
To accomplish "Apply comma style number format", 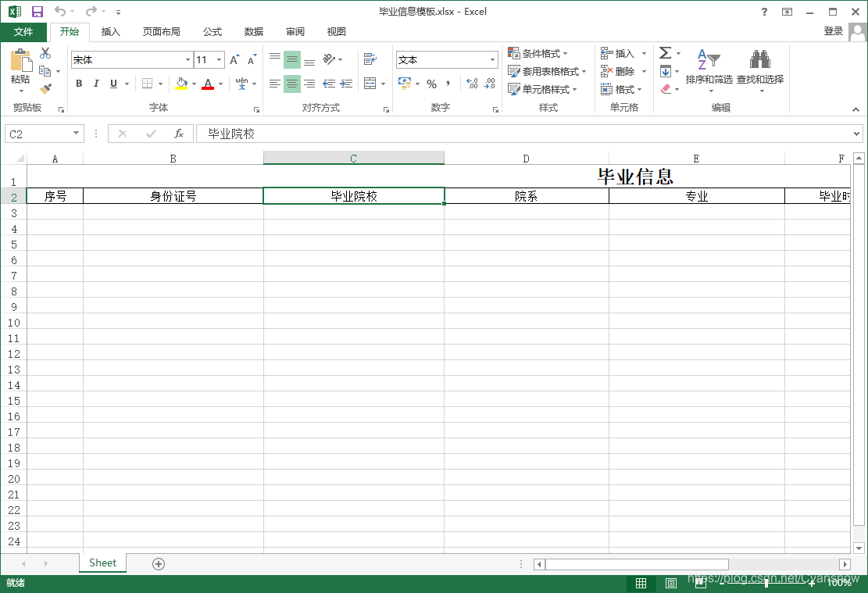I will (x=448, y=84).
